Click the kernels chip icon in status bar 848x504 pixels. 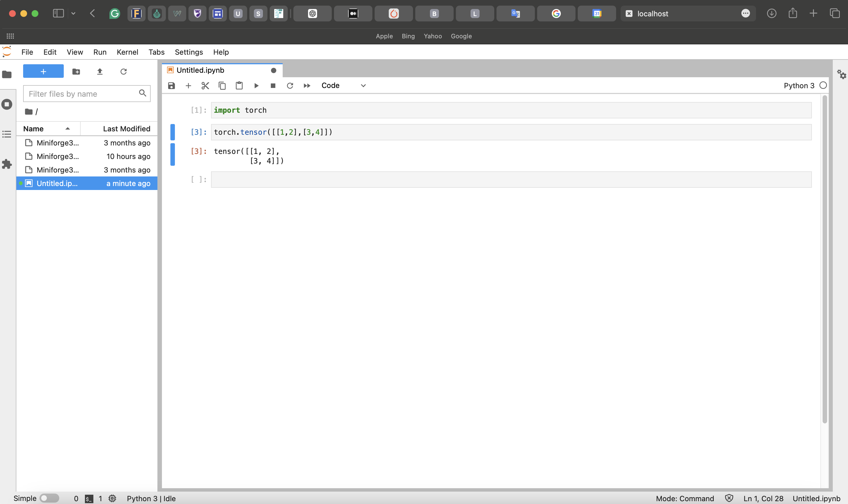click(x=112, y=498)
